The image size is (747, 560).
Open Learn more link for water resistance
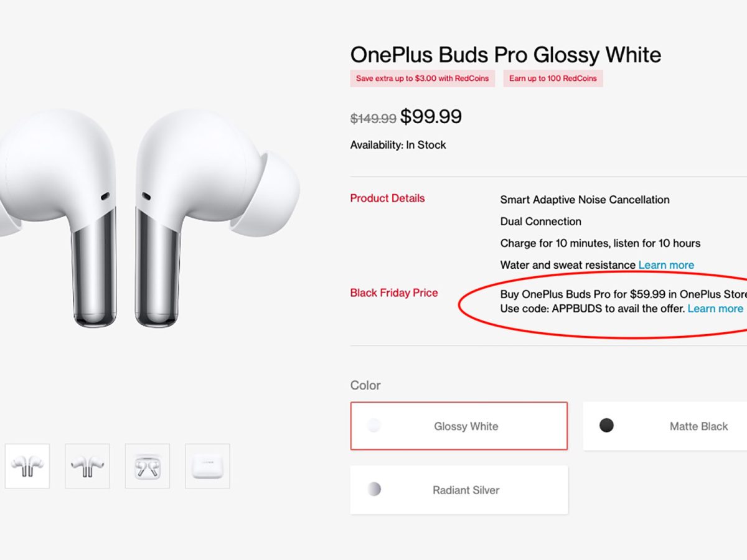pos(666,265)
